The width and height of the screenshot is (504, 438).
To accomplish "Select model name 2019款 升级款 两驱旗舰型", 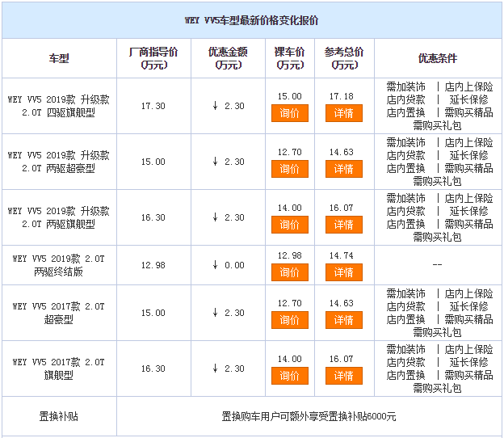I will tap(58, 217).
